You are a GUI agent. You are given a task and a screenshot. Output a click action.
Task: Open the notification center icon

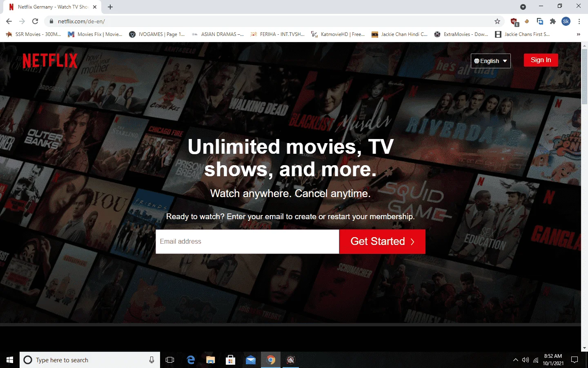click(575, 360)
